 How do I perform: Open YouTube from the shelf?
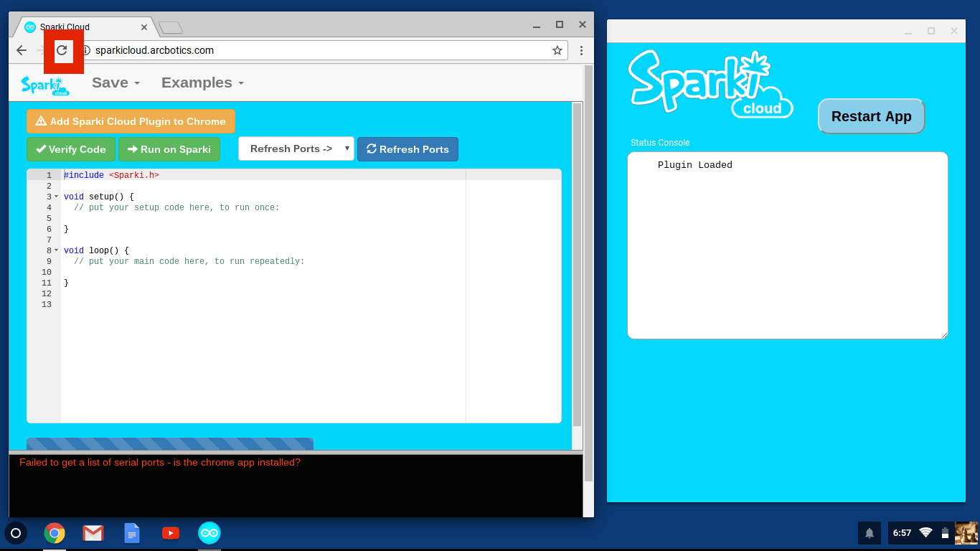pos(171,533)
